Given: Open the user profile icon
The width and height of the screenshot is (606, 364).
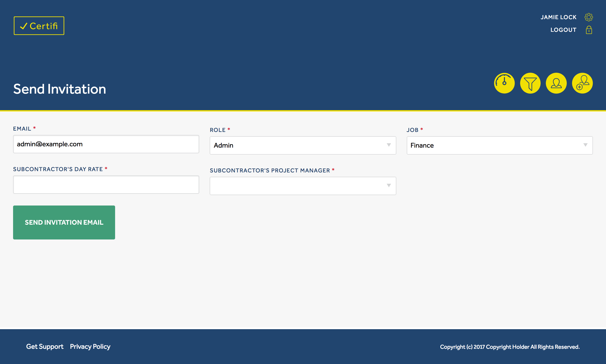Looking at the screenshot, I should tap(556, 83).
